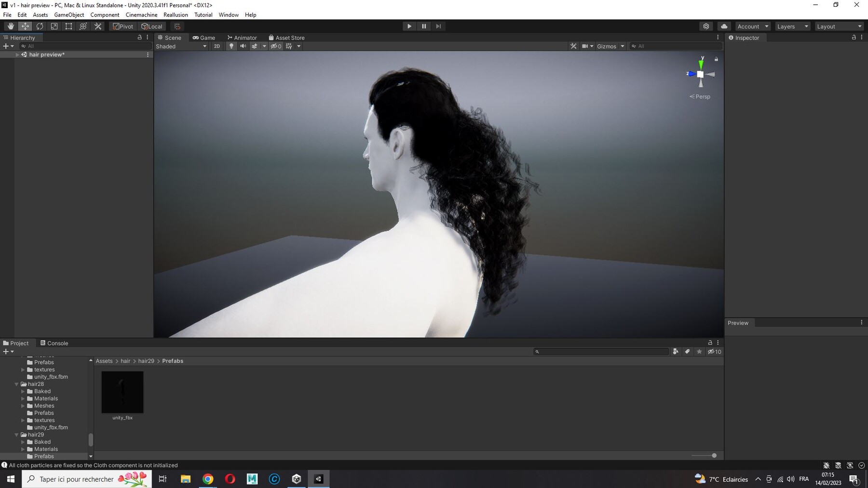Collapse the hair29 folder
Viewport: 868px width, 488px height.
17,435
